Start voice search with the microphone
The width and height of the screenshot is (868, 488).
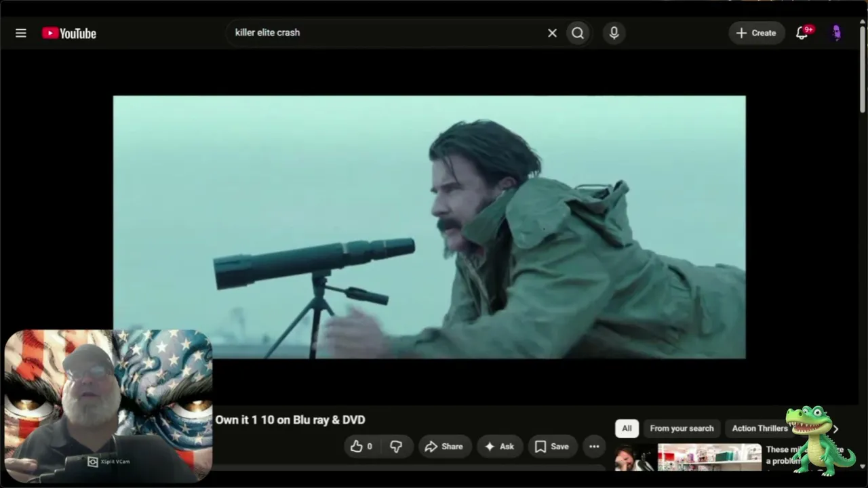point(614,33)
